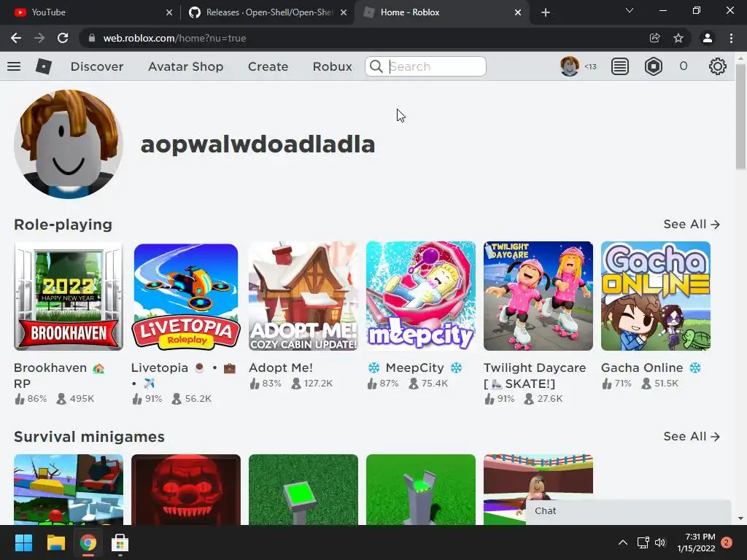
Task: Switch to the Releases Open-Shell tab
Action: point(268,12)
